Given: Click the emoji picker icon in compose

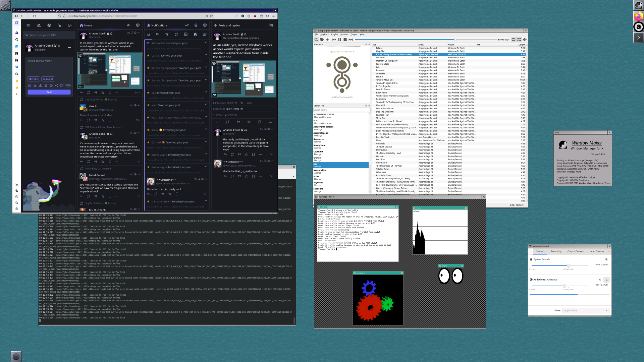Looking at the screenshot, I should (x=51, y=85).
